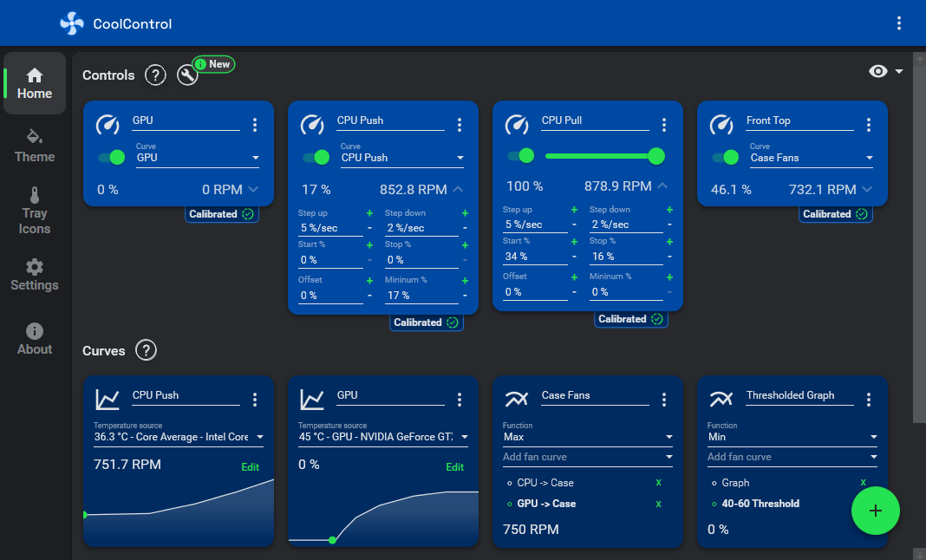This screenshot has height=560, width=926.
Task: Expand the GPU control RPM chevron
Action: (253, 189)
